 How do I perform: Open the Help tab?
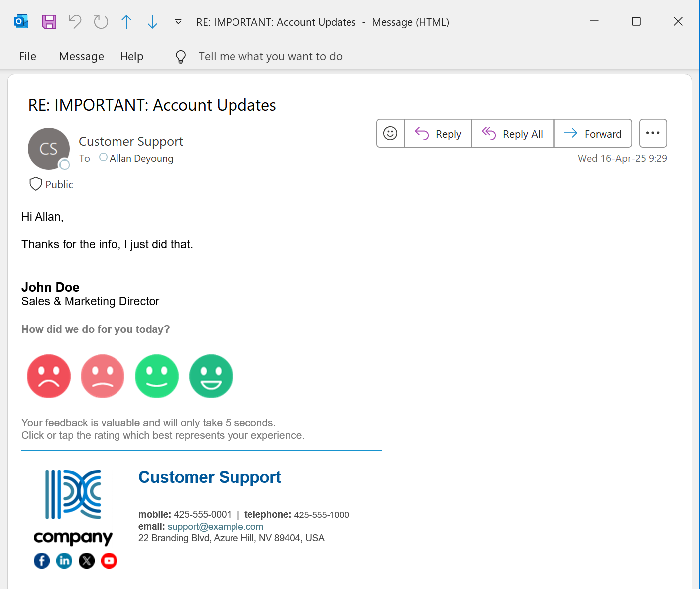point(131,56)
